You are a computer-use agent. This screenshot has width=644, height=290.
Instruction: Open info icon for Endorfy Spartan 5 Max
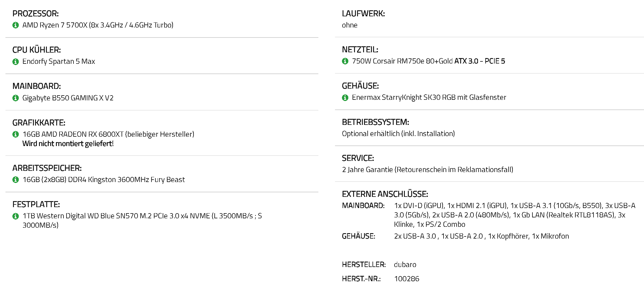pyautogui.click(x=16, y=62)
